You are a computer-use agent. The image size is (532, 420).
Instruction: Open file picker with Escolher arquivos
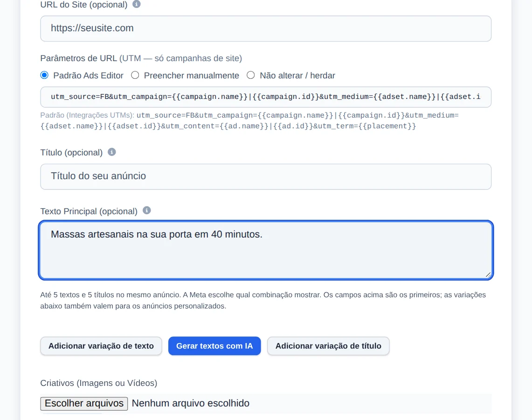coord(84,403)
